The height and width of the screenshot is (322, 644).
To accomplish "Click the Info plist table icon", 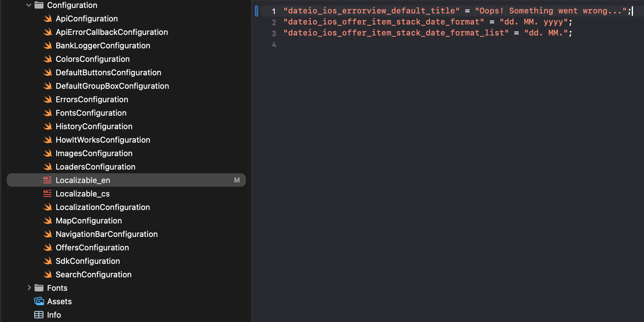I will point(39,315).
